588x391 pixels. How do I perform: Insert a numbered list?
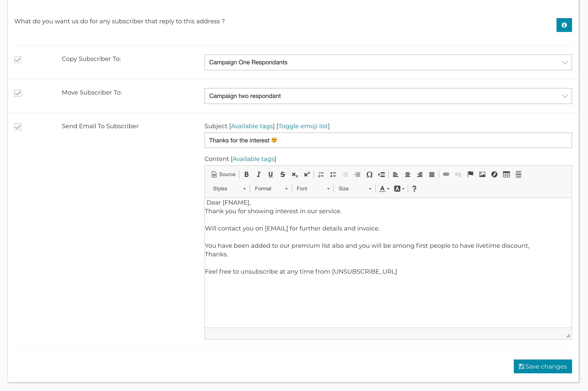[321, 174]
